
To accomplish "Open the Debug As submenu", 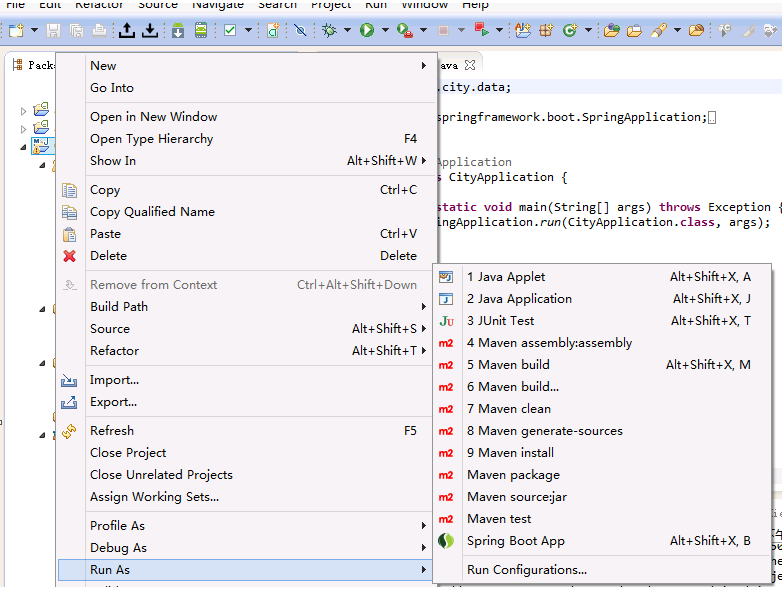I will [x=246, y=548].
